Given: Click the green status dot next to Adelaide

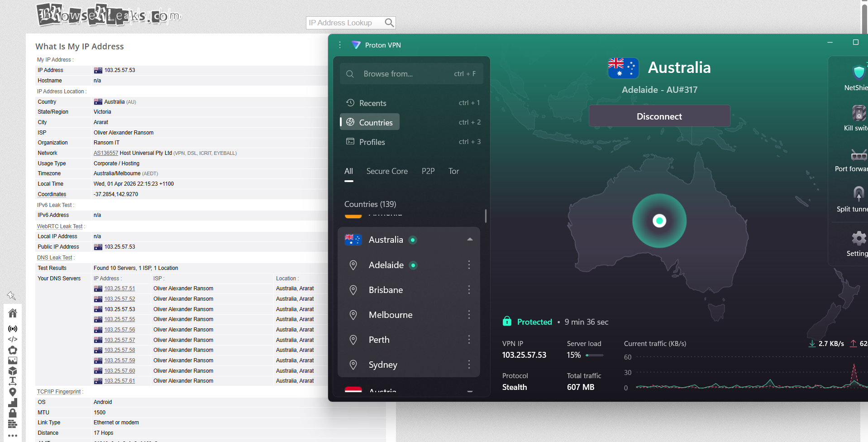Looking at the screenshot, I should click(x=413, y=266).
